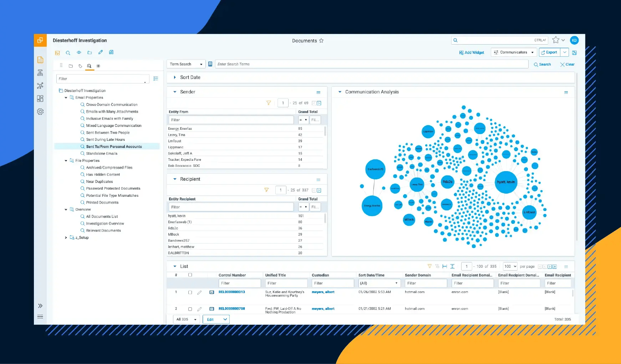The image size is (621, 364).
Task: Open the network graph sidebar icon
Action: pos(40,86)
